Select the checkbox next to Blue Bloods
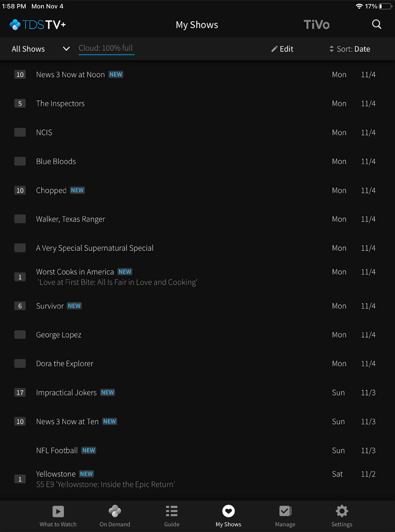 (20, 161)
